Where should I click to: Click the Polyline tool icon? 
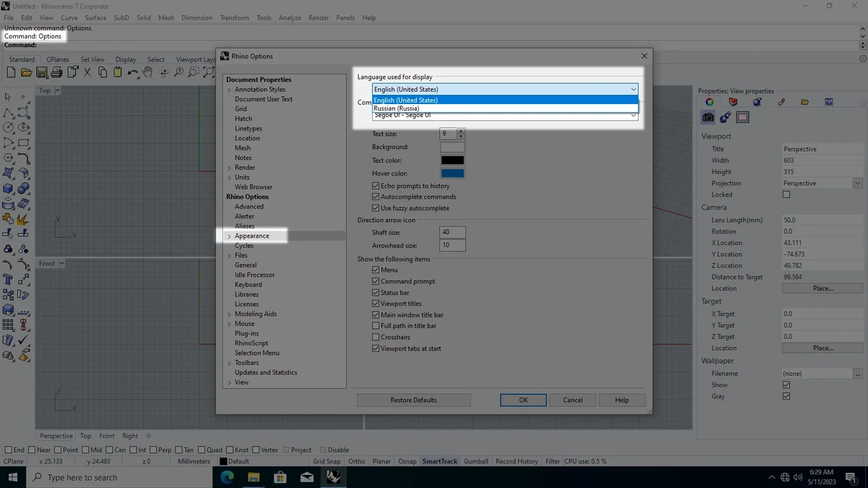[9, 113]
